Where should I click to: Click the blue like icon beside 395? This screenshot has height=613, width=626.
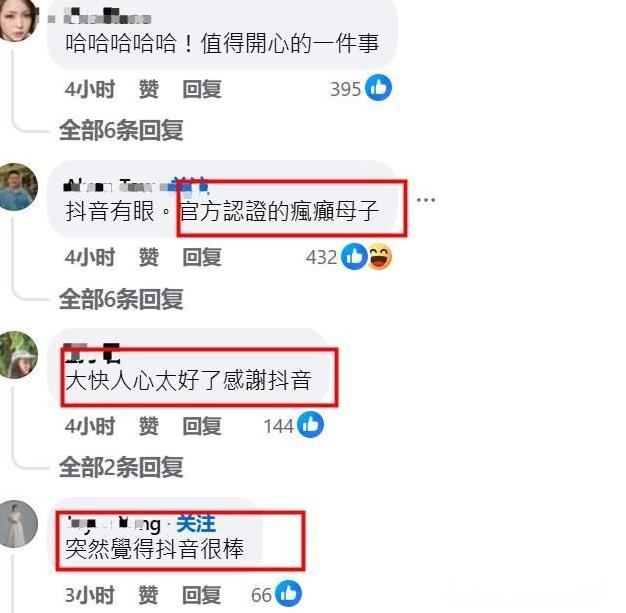tap(378, 87)
